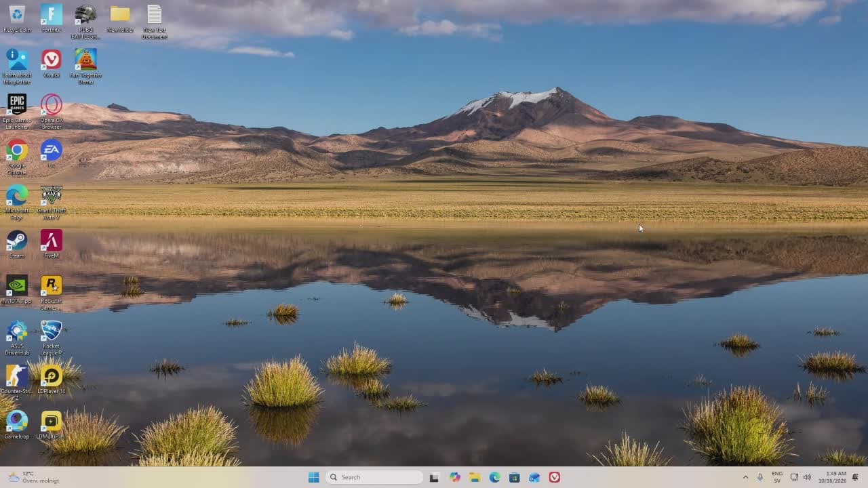The width and height of the screenshot is (868, 488).
Task: Switch the ENG SV input language
Action: [x=777, y=477]
